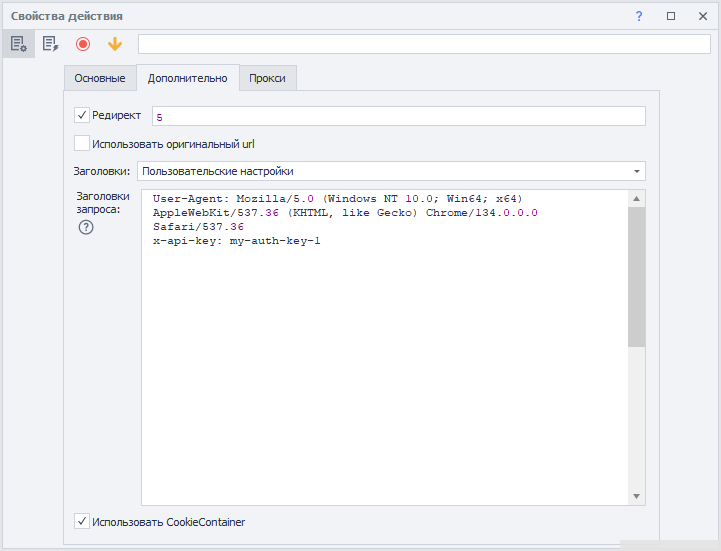Close the Свойства действия window
This screenshot has width=721, height=551.
[701, 16]
